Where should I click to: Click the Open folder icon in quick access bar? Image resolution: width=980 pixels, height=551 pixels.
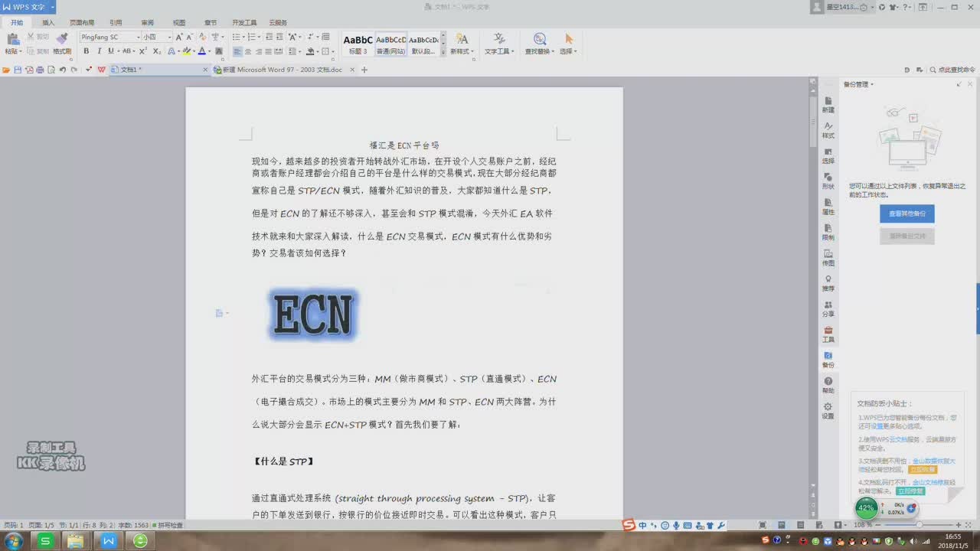(6, 70)
